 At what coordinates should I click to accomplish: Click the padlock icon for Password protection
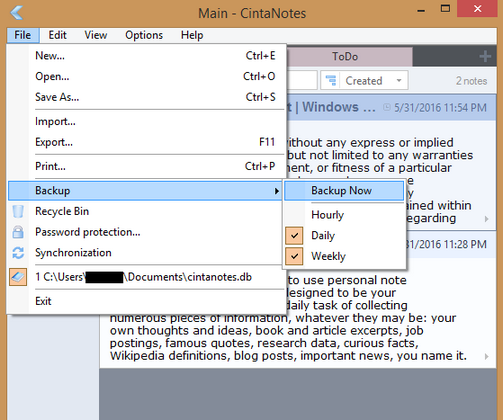pos(18,232)
